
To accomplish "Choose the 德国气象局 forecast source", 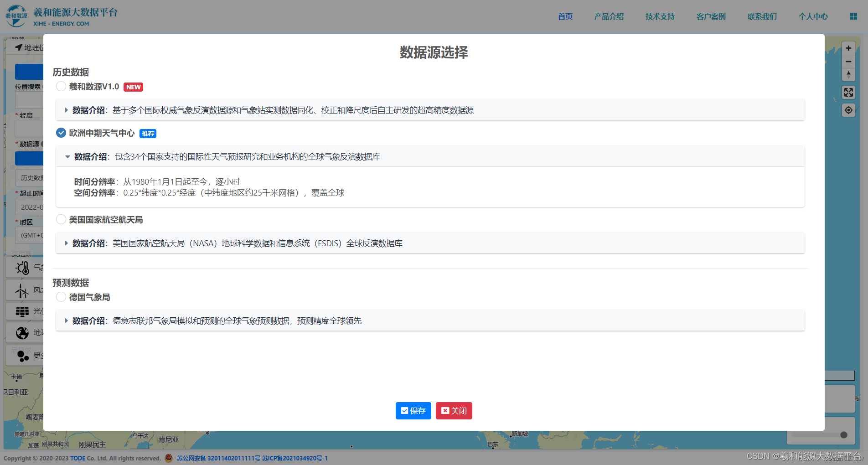I will tap(61, 297).
